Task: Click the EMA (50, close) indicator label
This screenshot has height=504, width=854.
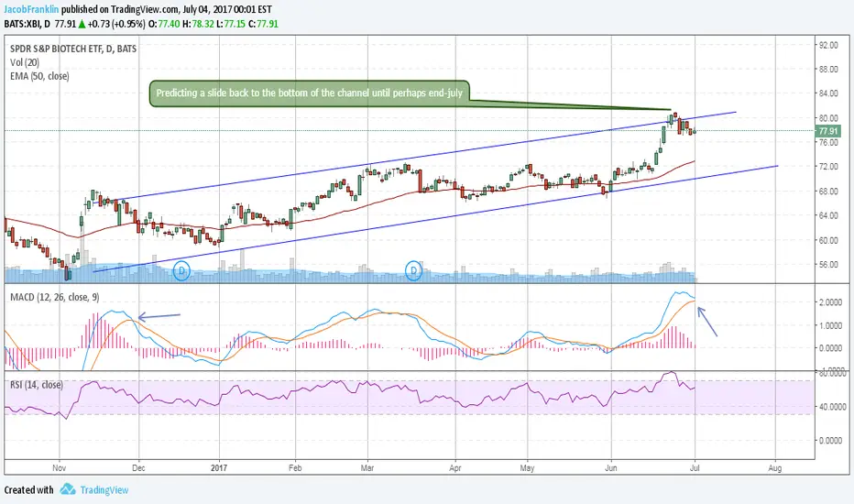Action: point(39,76)
